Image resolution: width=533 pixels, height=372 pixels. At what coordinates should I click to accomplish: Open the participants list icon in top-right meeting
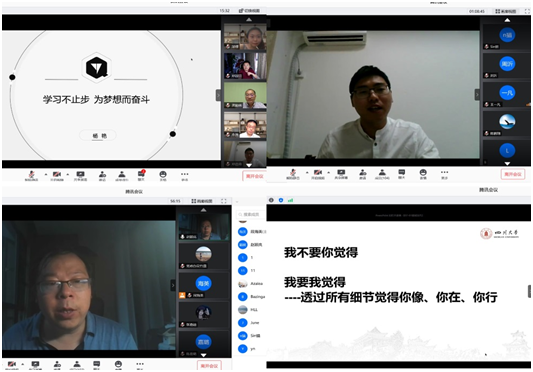(x=382, y=174)
